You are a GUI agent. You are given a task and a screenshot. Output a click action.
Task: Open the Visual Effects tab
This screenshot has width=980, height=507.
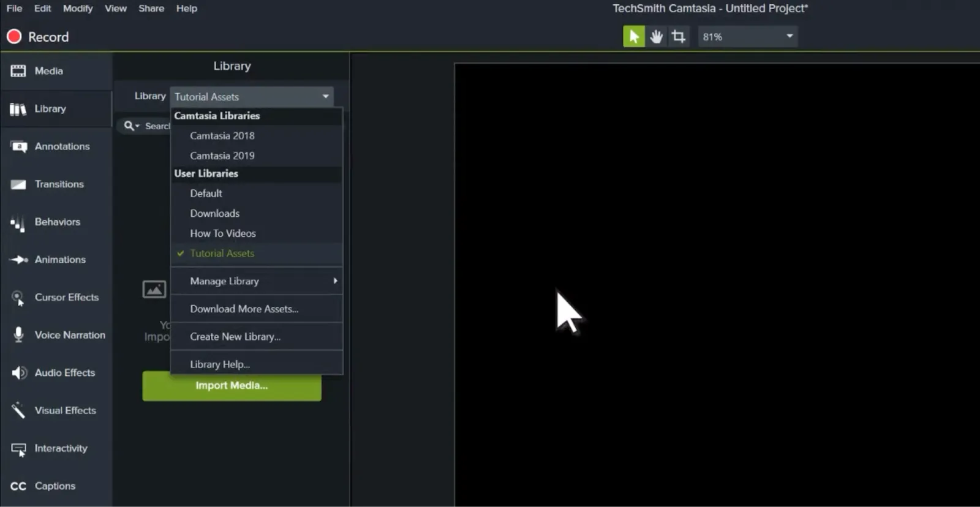(56, 411)
